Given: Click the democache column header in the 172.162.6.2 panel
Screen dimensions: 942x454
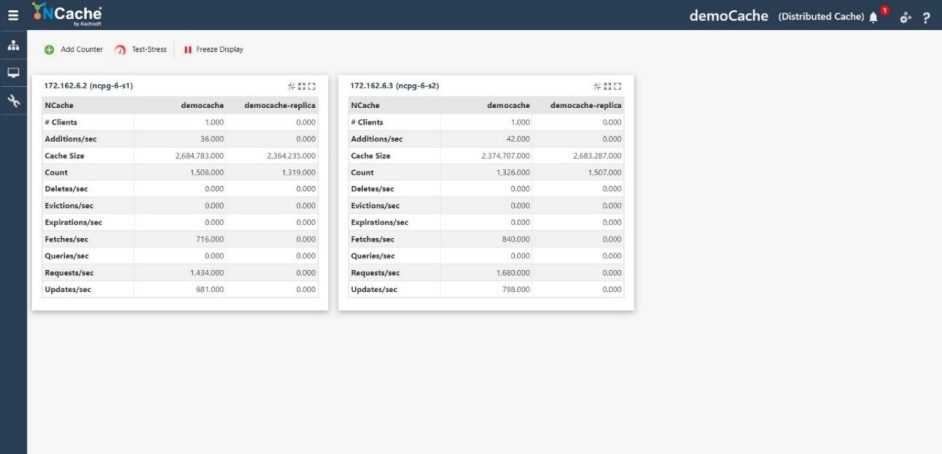Looking at the screenshot, I should coord(202,105).
